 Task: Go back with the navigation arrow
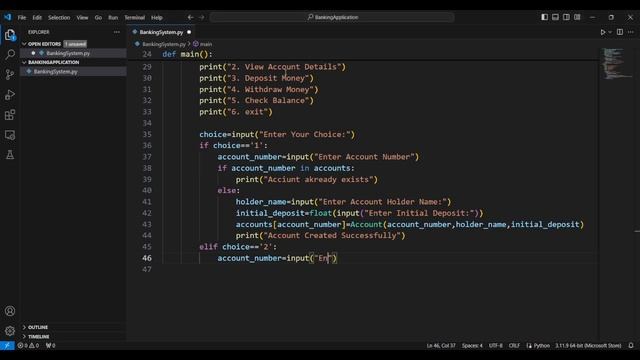(x=190, y=17)
